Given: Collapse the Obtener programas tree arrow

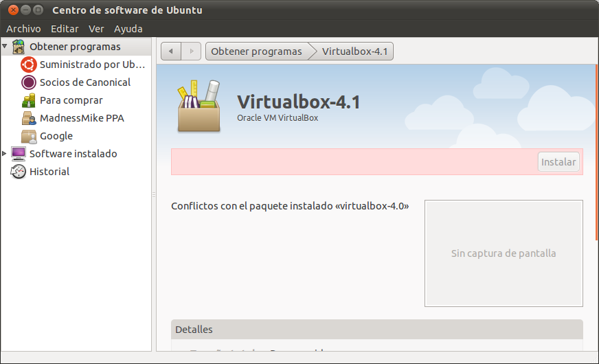Looking at the screenshot, I should 5,46.
